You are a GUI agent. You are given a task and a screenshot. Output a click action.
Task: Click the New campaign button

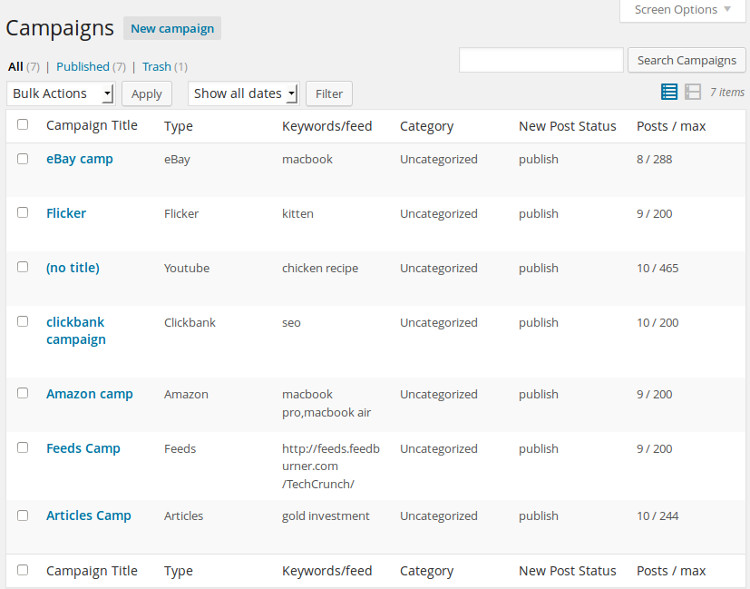click(172, 29)
